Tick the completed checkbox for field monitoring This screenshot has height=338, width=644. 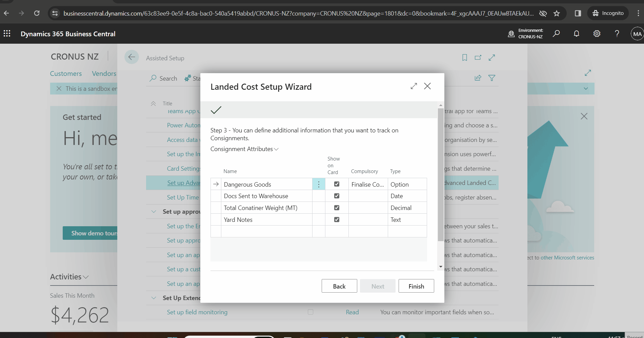[x=310, y=312]
